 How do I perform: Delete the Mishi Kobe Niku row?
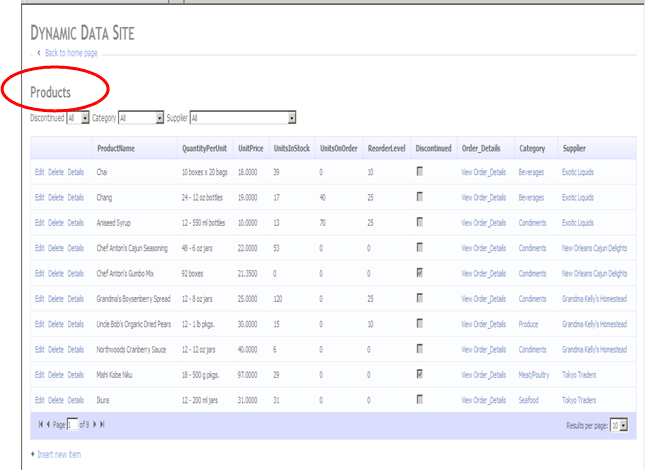(x=56, y=375)
